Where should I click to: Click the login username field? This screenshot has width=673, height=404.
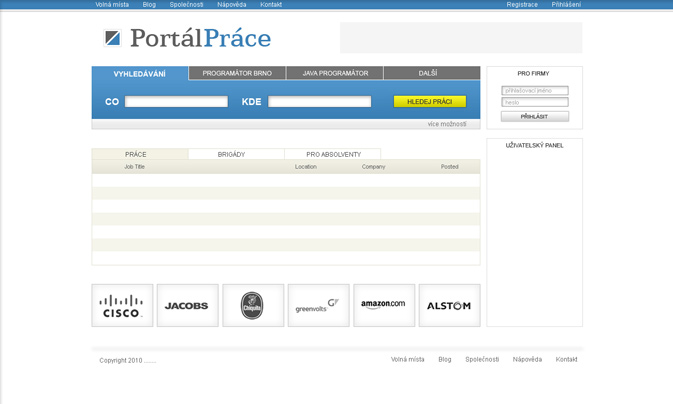coord(534,90)
